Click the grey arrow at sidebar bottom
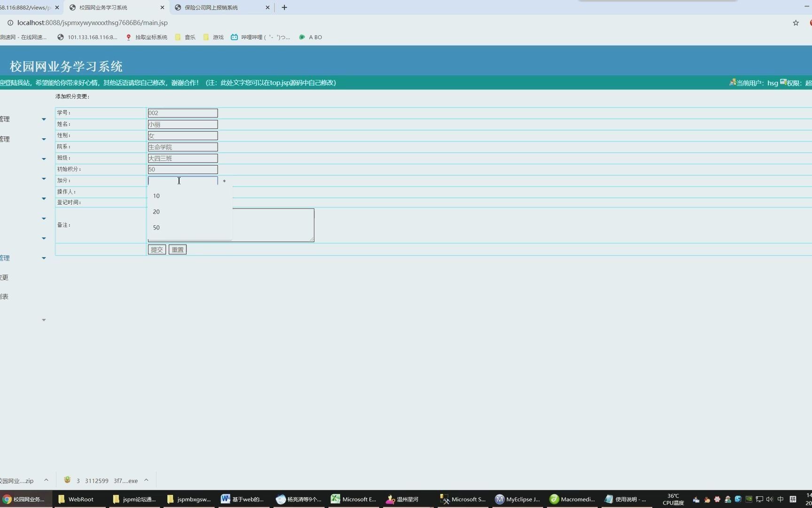 point(44,320)
